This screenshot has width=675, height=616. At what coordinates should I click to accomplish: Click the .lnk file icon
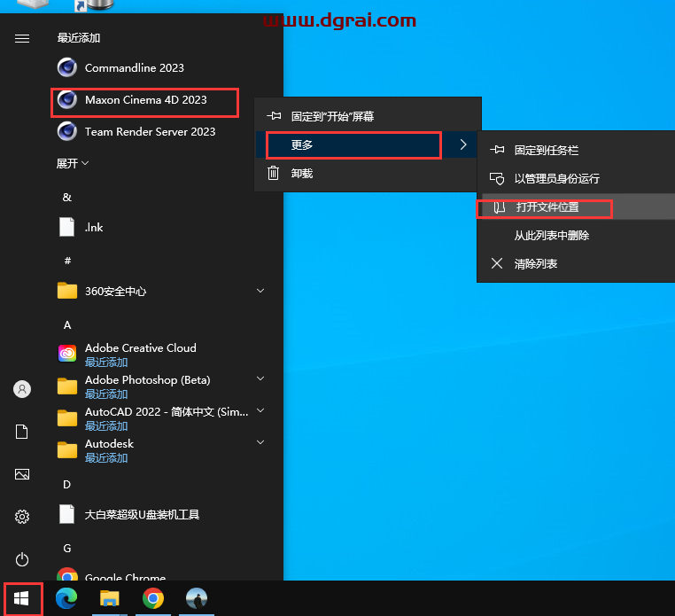point(66,227)
